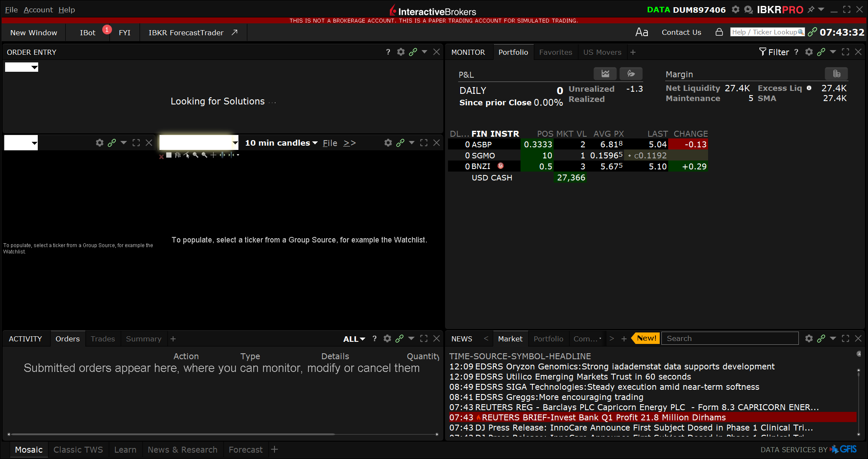Toggle the workspace lock icon

[x=719, y=32]
